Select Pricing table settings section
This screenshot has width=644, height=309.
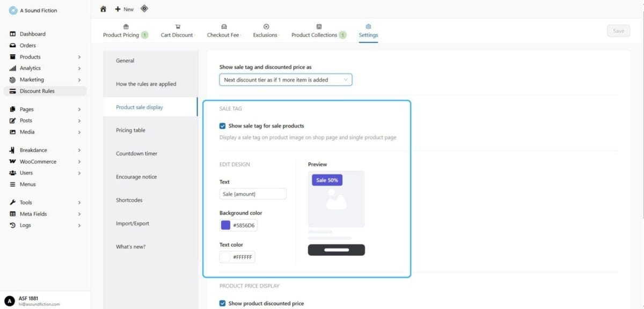[x=130, y=130]
